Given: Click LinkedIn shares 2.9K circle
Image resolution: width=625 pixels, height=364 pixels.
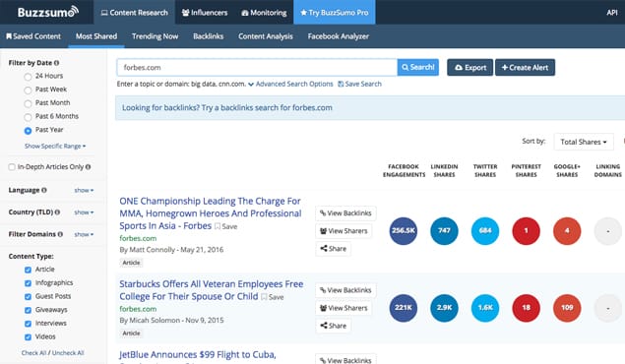Looking at the screenshot, I should (x=445, y=308).
